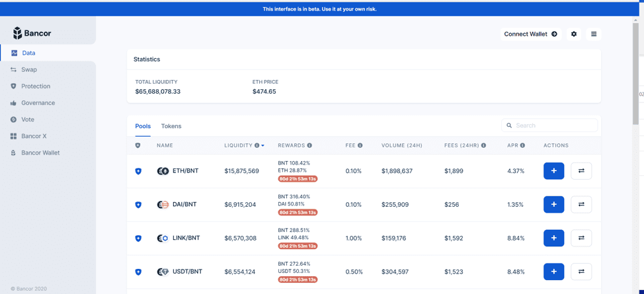Click the protection shield column header icon
The height and width of the screenshot is (294, 644).
[138, 145]
